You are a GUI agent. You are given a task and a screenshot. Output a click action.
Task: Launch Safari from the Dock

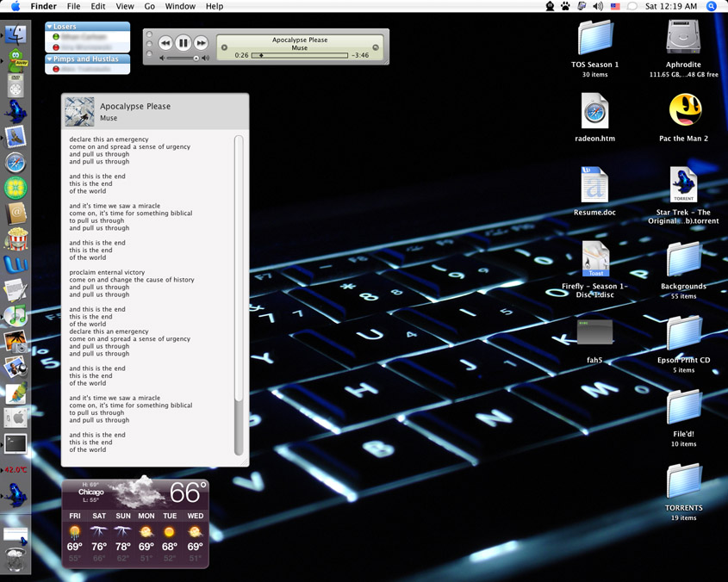click(16, 163)
